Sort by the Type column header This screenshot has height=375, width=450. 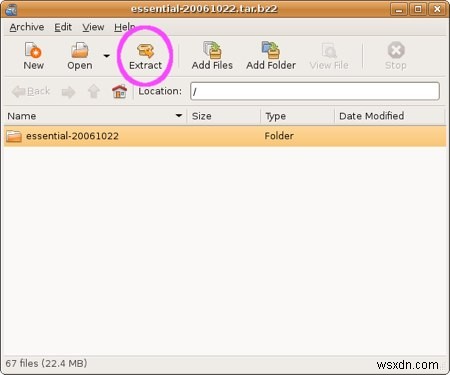(297, 116)
